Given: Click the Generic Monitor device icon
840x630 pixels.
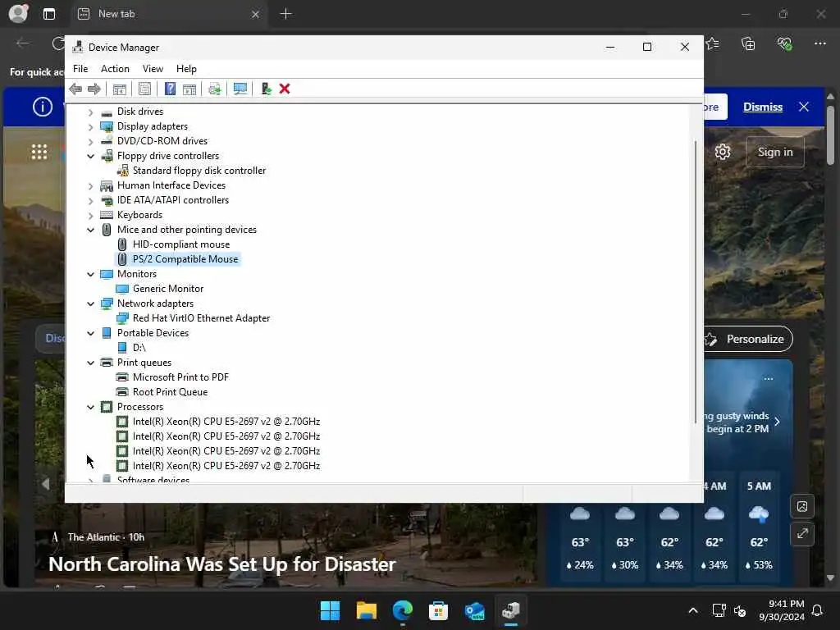Looking at the screenshot, I should 122,289.
